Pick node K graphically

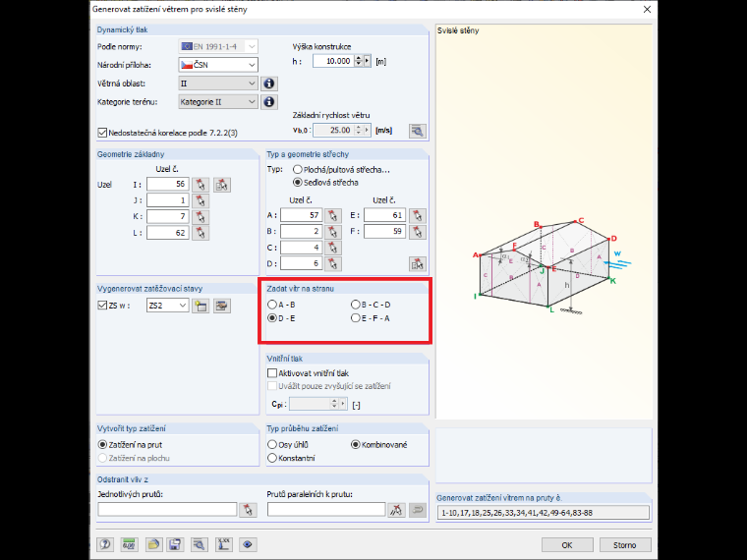[201, 217]
